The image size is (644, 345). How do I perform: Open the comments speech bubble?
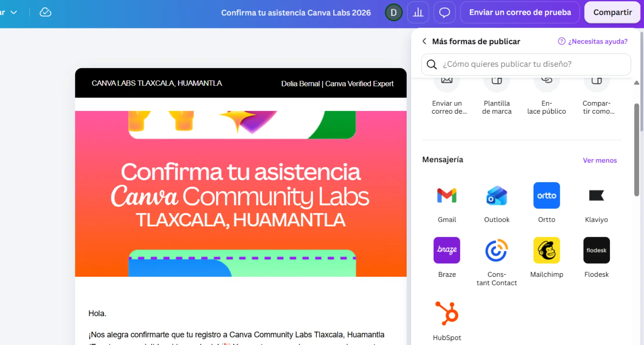click(x=444, y=12)
